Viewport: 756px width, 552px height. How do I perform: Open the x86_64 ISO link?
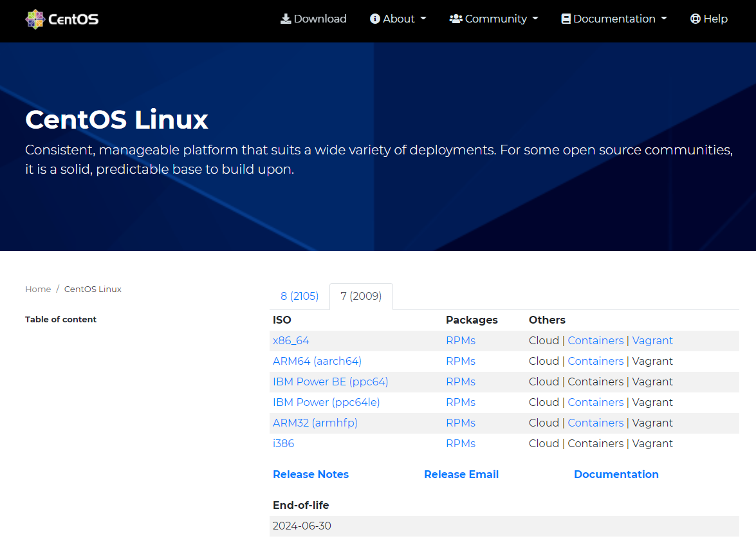[x=291, y=340]
